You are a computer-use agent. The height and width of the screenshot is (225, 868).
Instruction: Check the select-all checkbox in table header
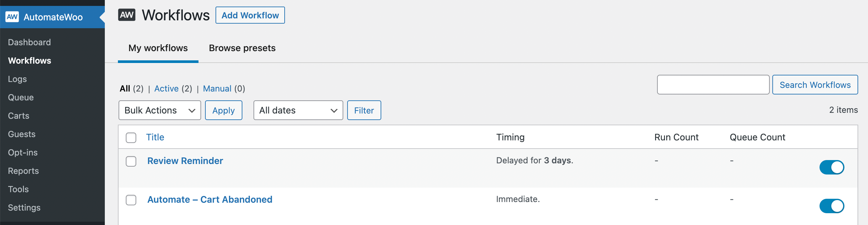coord(131,138)
